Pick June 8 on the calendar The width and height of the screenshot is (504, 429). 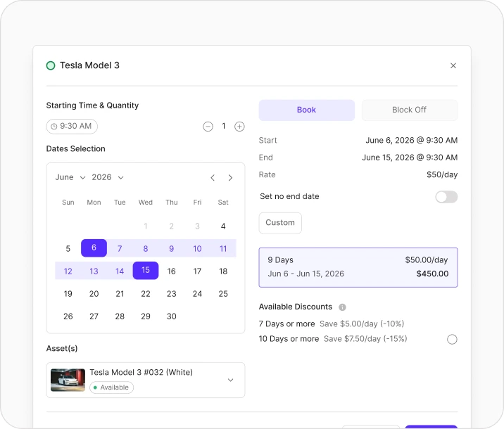coord(146,248)
